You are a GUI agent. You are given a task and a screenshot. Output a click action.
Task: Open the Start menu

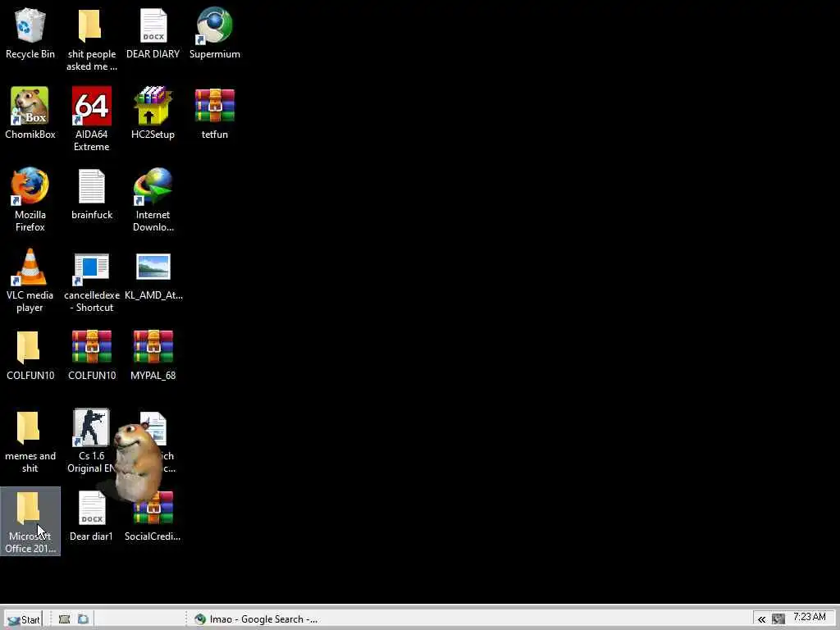(x=24, y=619)
